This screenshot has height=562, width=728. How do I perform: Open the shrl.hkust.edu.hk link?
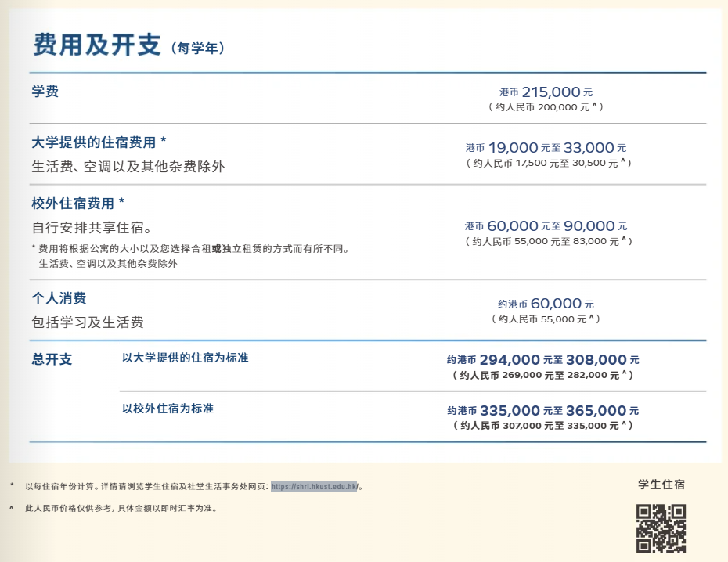(315, 486)
